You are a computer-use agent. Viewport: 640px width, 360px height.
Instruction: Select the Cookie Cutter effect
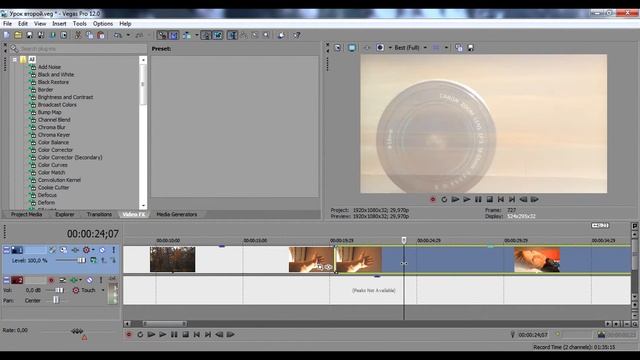click(53, 188)
